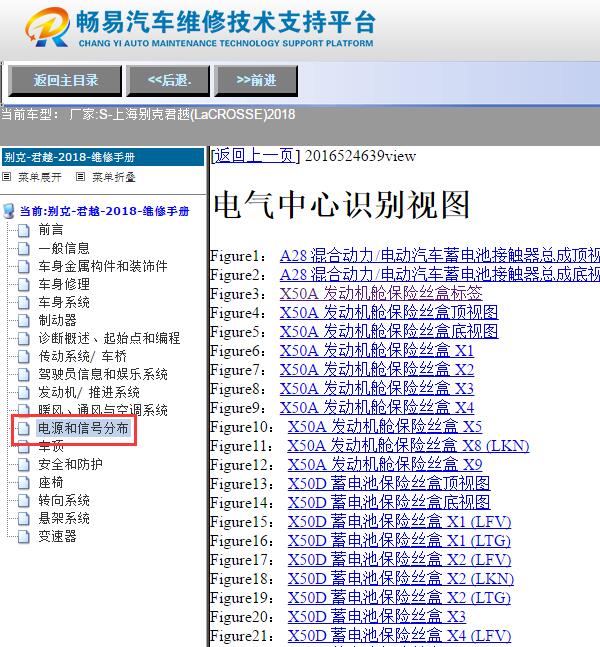Click page icon next to 车身修理

point(24,284)
